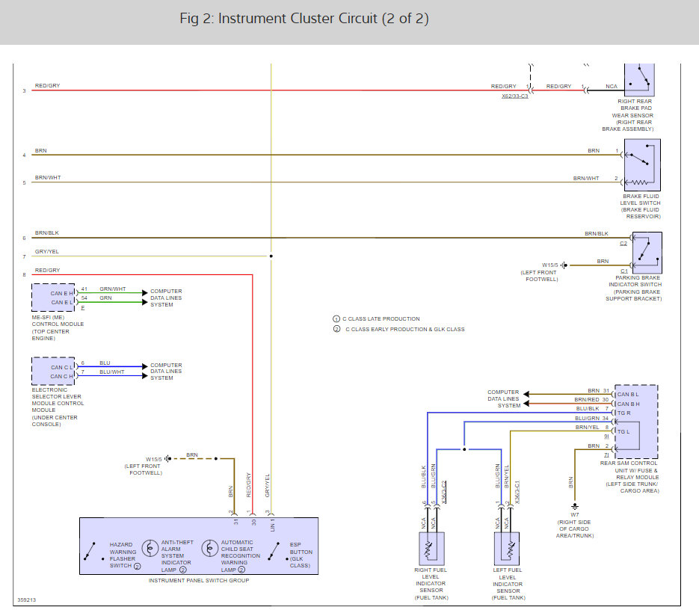Click the child seat recognition warning lamp symbol
The image size is (699, 616).
click(x=209, y=548)
